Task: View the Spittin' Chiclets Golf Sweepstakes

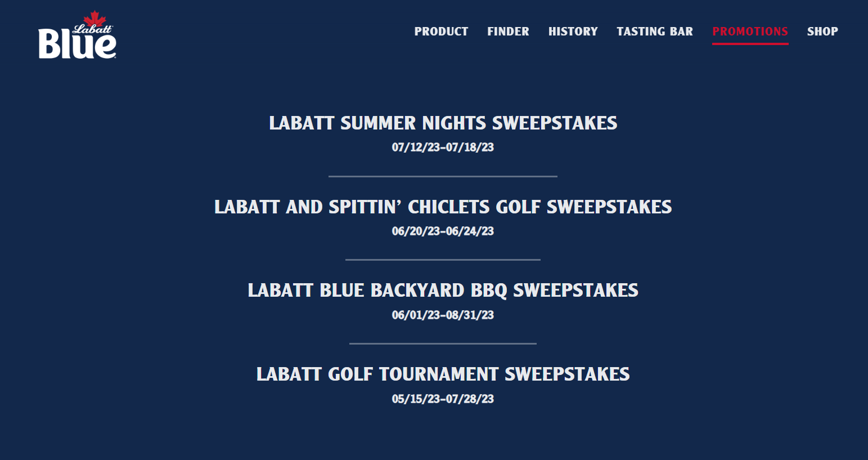Action: [442, 207]
